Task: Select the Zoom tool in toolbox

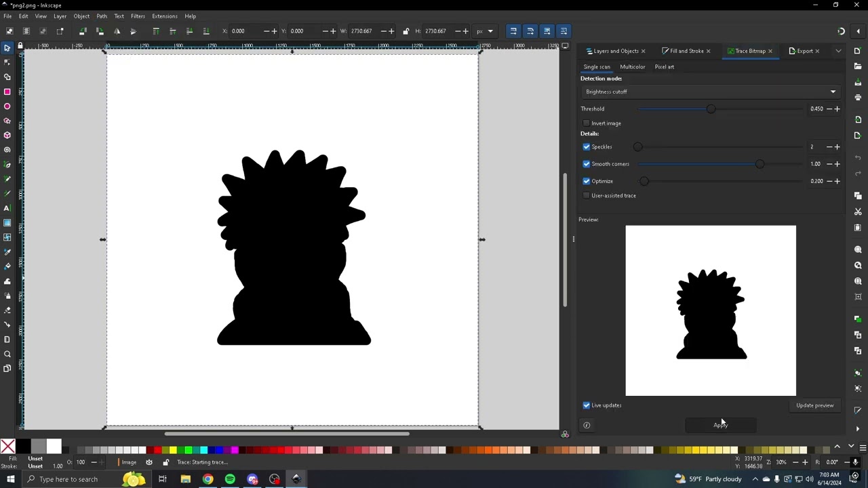Action: 7,354
